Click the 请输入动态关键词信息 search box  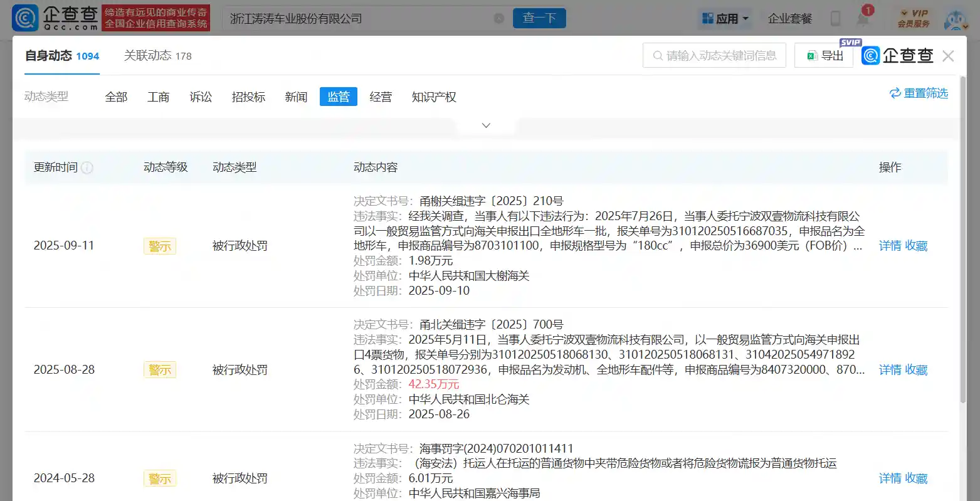[714, 55]
